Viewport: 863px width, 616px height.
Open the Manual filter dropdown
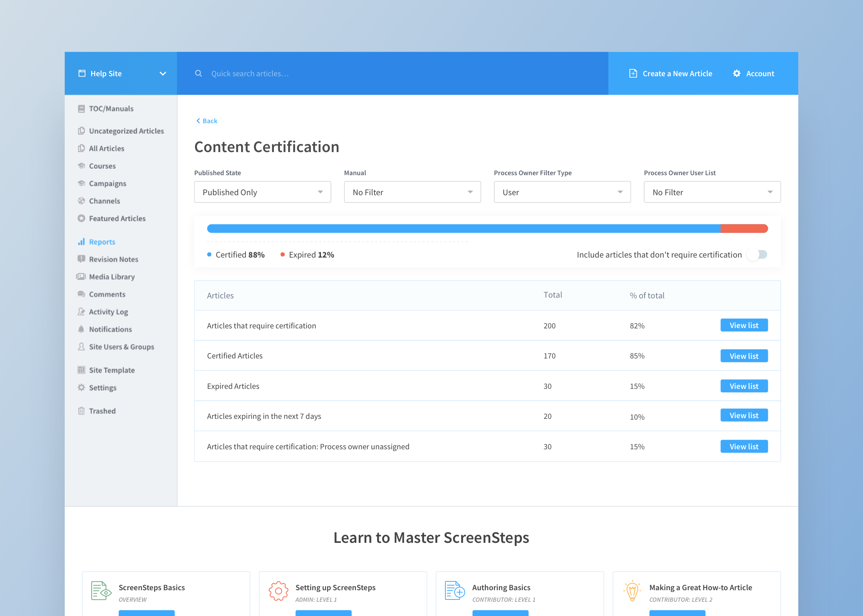(x=412, y=192)
